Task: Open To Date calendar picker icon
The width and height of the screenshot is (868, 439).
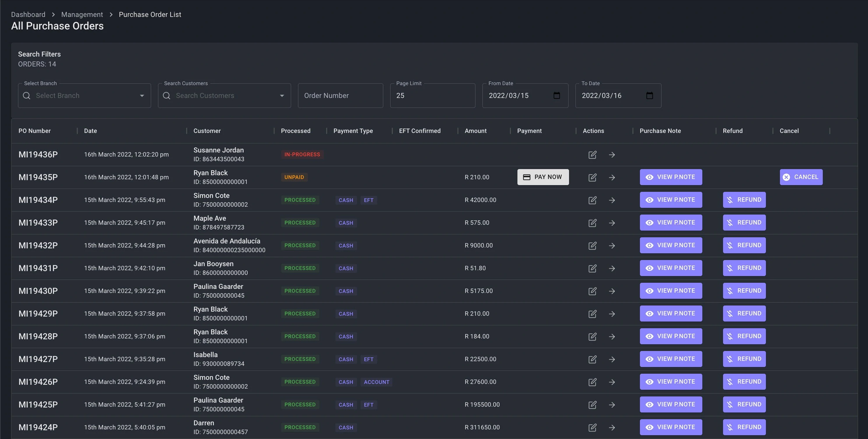Action: (x=649, y=96)
